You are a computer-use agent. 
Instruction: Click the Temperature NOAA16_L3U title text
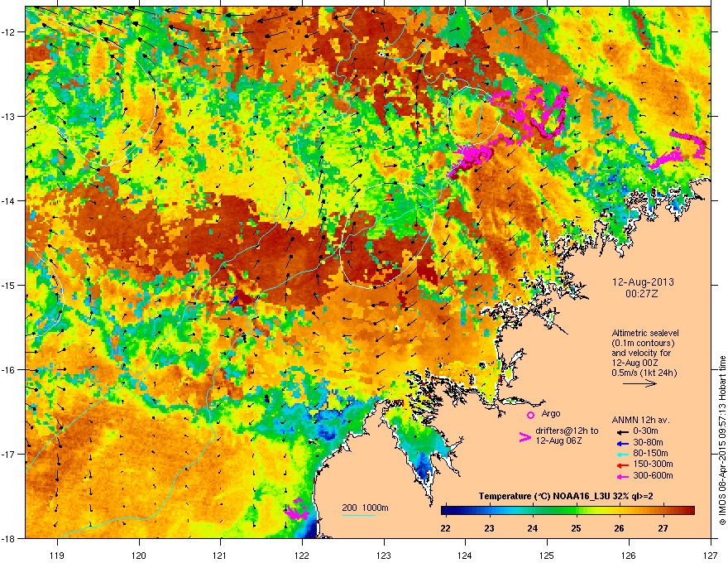566,497
